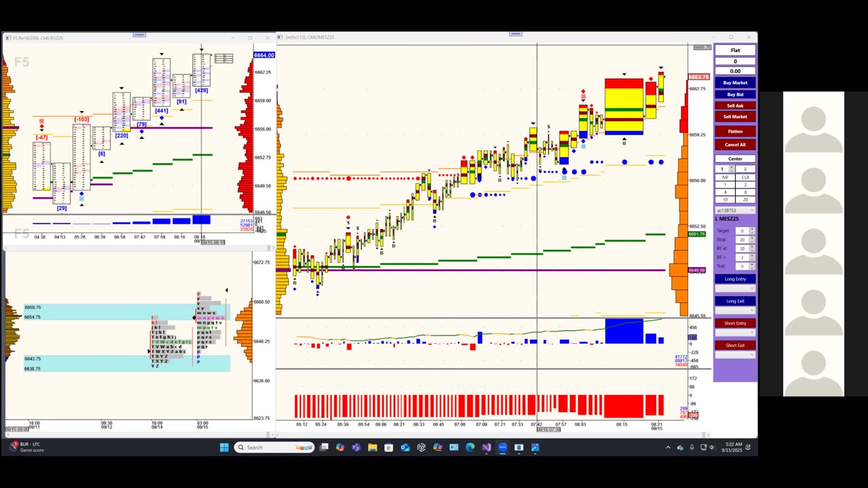Open the Long Entry dropdown

[735, 289]
